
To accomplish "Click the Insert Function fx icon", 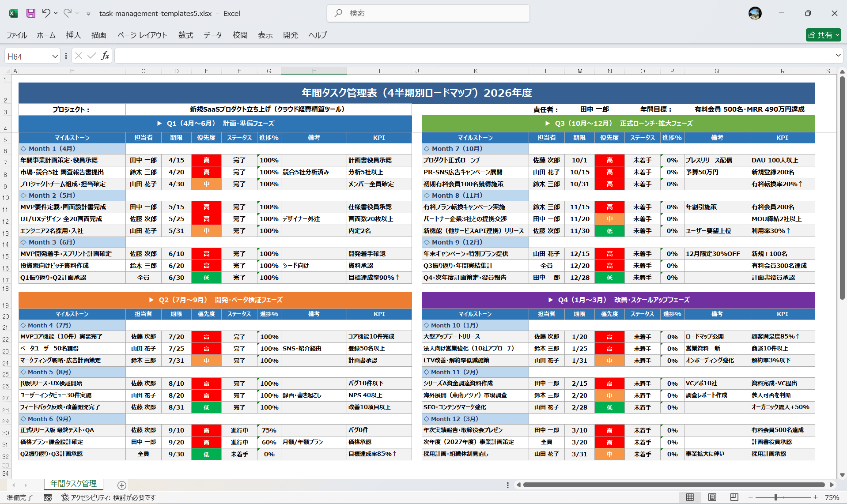I will coord(105,56).
